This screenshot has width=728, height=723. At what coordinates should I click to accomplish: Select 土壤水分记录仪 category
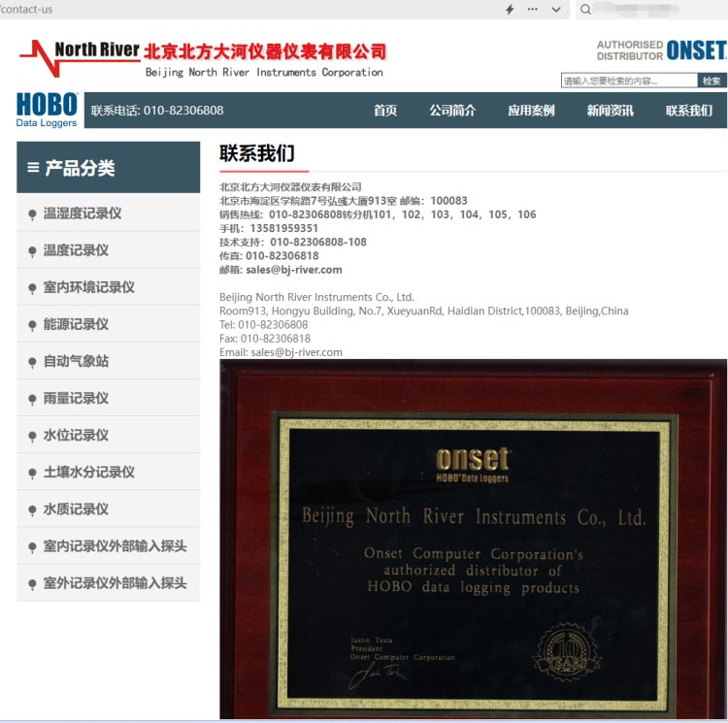(108, 472)
